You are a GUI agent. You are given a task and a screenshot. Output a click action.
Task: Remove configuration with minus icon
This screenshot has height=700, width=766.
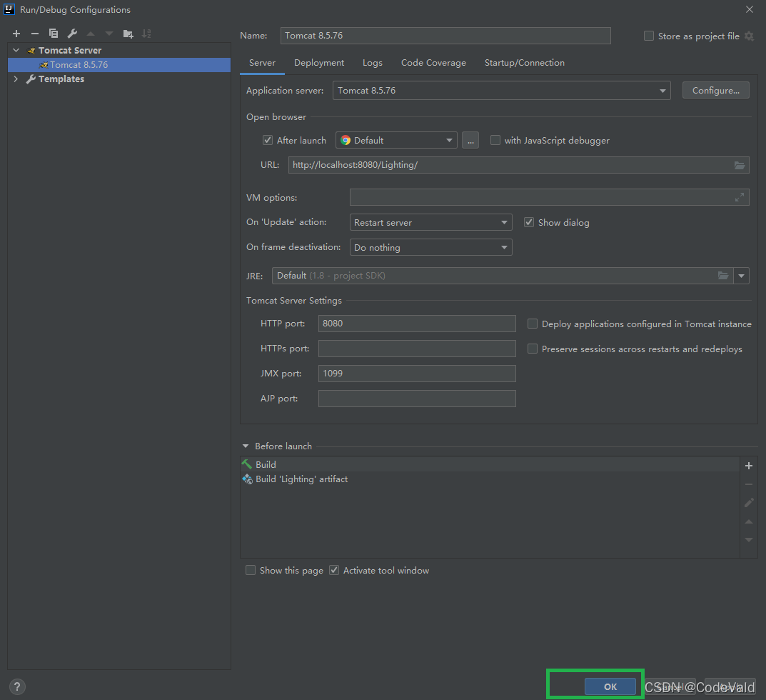coord(35,34)
